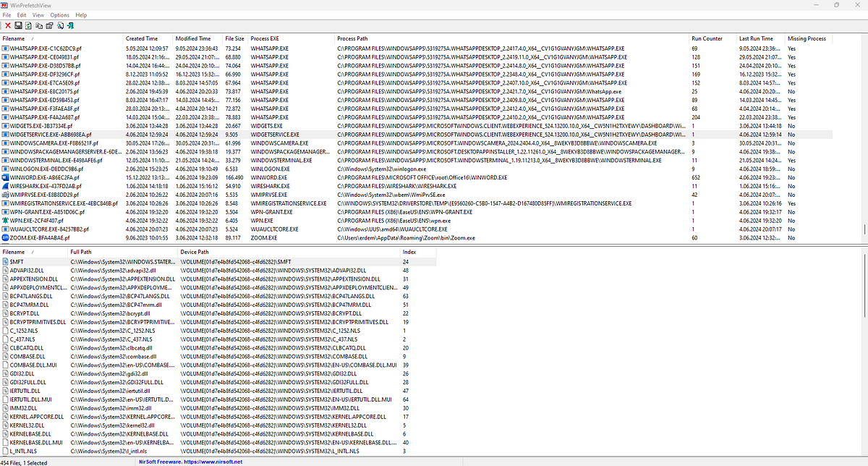Screen dimensions: 868x466
Task: Sort by the Modified Time column header
Action: [x=197, y=38]
